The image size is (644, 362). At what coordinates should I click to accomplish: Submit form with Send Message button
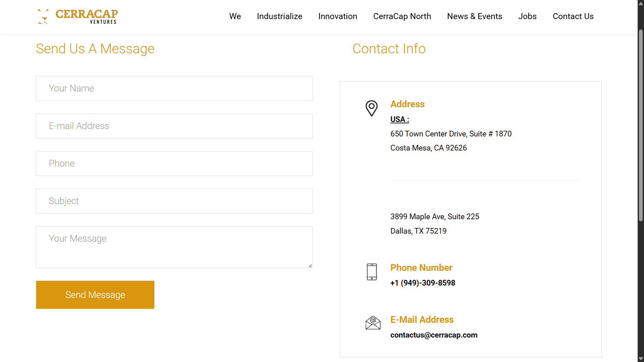pyautogui.click(x=95, y=295)
